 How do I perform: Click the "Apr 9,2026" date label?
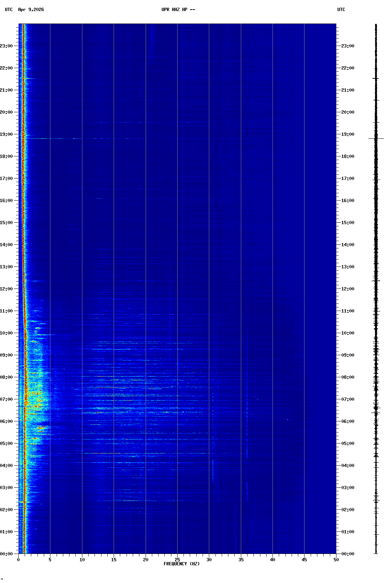point(31,10)
